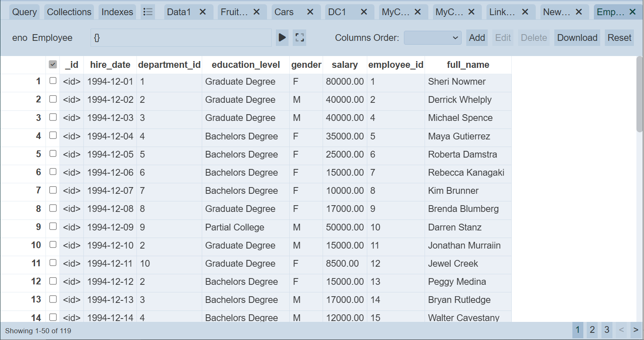Close the Cars tab

click(x=310, y=12)
